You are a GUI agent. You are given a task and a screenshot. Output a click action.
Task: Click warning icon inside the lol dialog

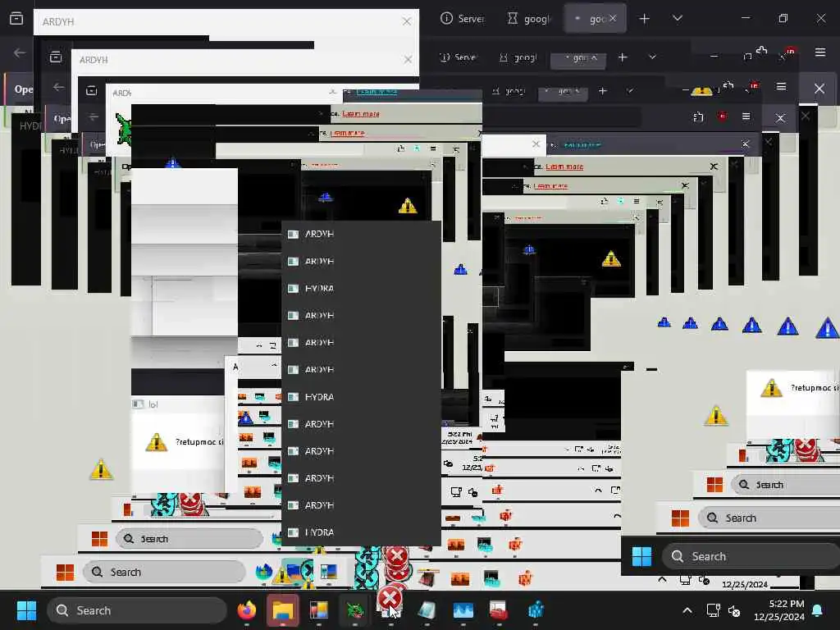pyautogui.click(x=157, y=442)
